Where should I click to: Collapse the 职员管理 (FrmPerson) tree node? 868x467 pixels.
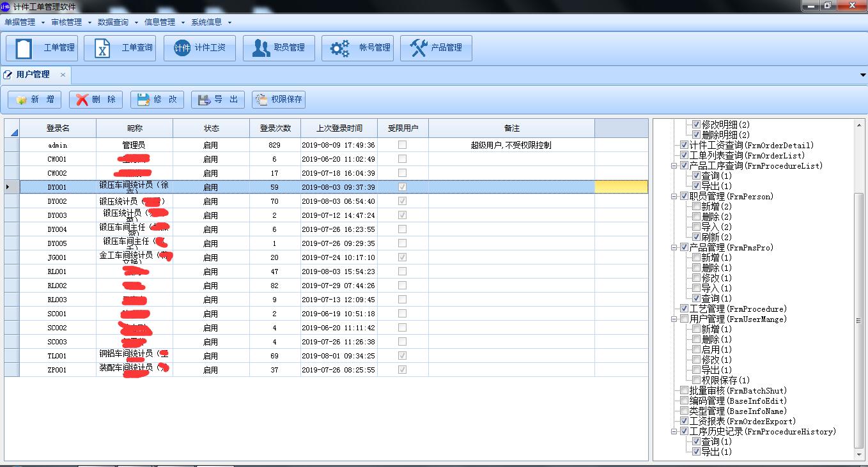click(674, 196)
